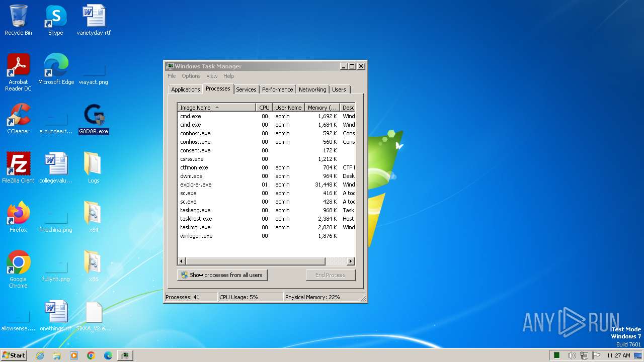Click the green monitor tray icon

coord(557,355)
